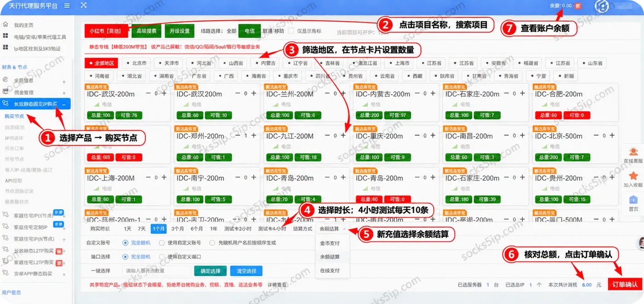Click plus on IDC-南宁-200m card
The height and width of the screenshot is (304, 644).
[254, 178]
